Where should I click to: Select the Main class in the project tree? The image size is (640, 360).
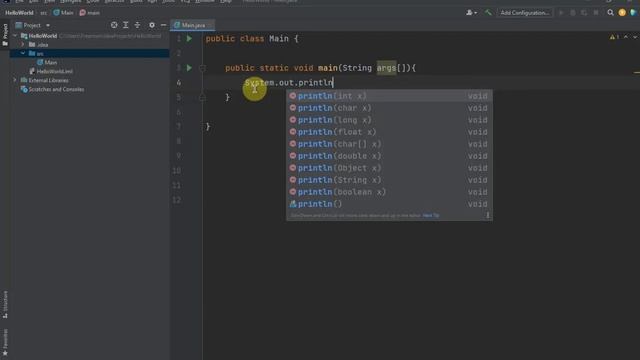[x=47, y=62]
